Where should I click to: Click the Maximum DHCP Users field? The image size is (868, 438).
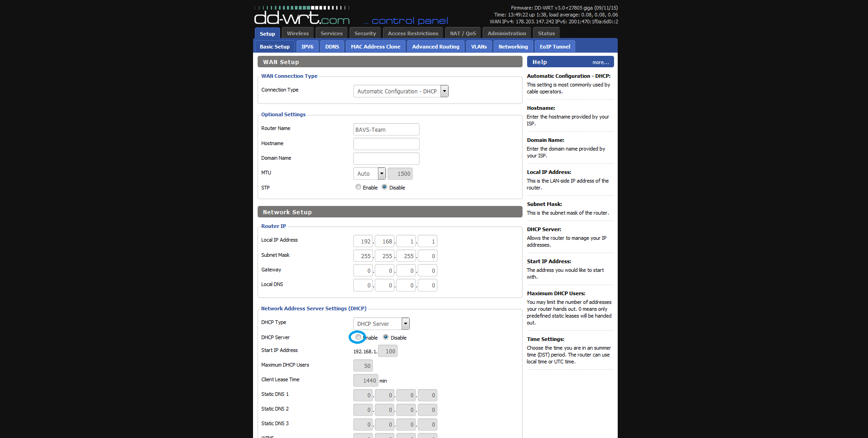coord(363,366)
